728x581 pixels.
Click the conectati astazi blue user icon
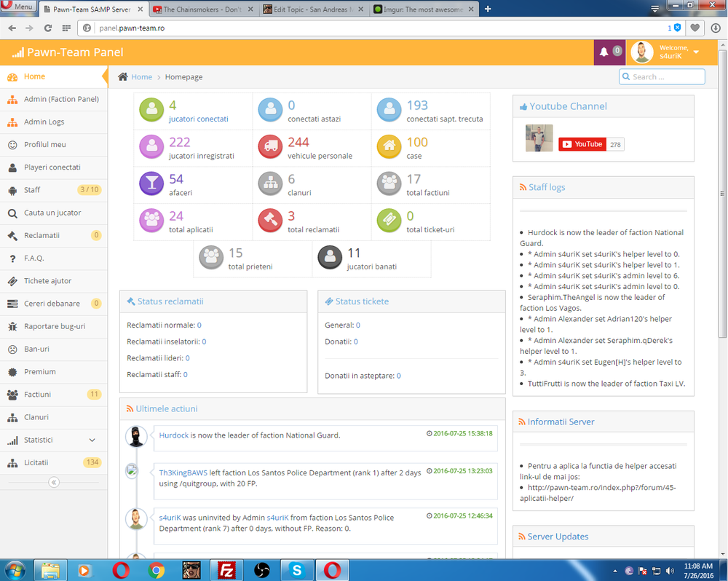[x=271, y=110]
